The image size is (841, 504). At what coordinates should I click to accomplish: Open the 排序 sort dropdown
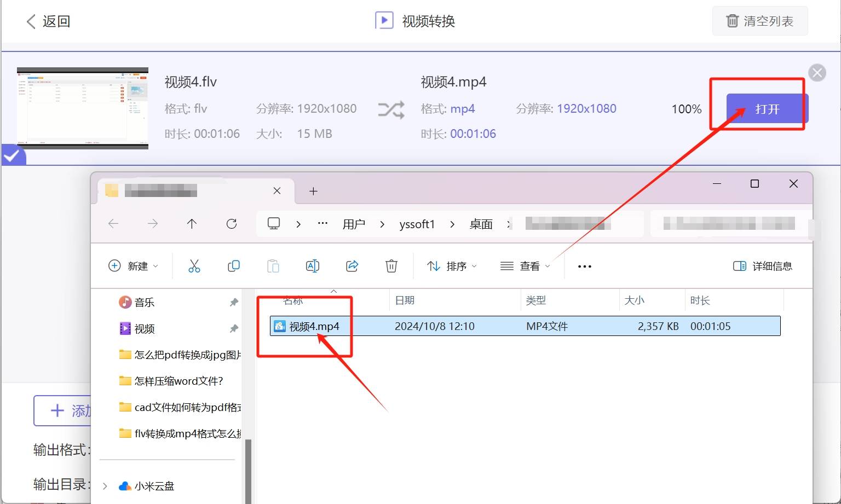tap(452, 266)
